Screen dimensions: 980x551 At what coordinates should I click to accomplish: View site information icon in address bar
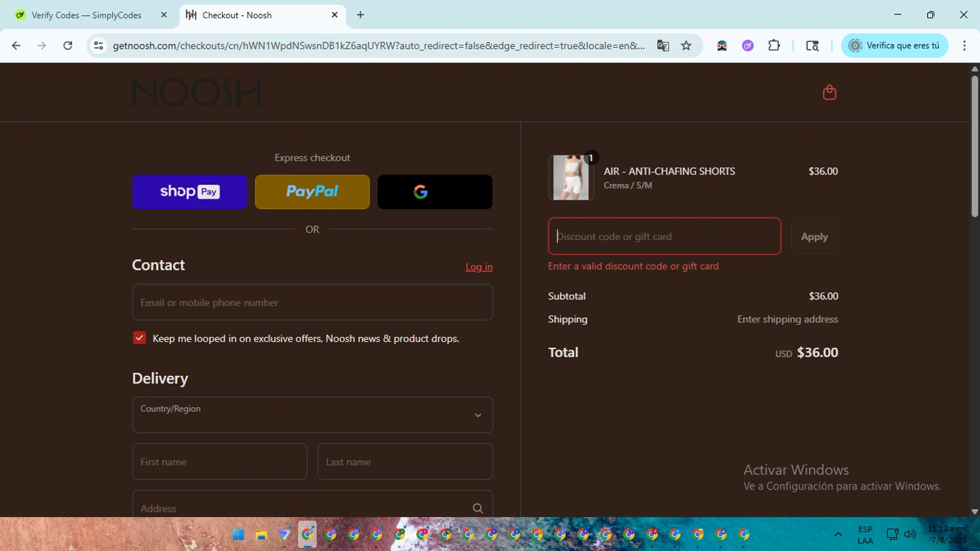pyautogui.click(x=99, y=46)
